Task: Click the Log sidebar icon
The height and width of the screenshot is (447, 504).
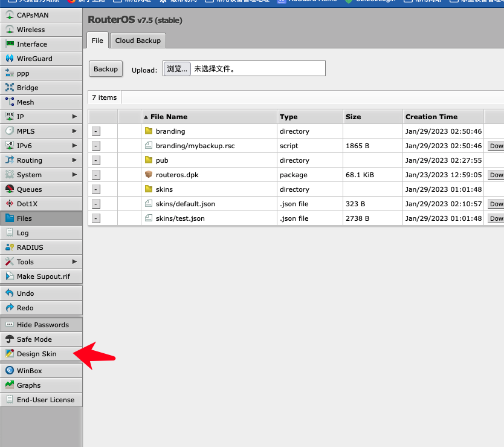Action: pos(10,233)
